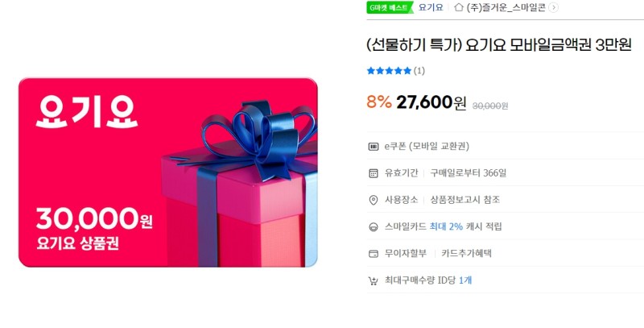Click the calendar icon beside 유효기간
This screenshot has width=644, height=328.
tap(373, 173)
